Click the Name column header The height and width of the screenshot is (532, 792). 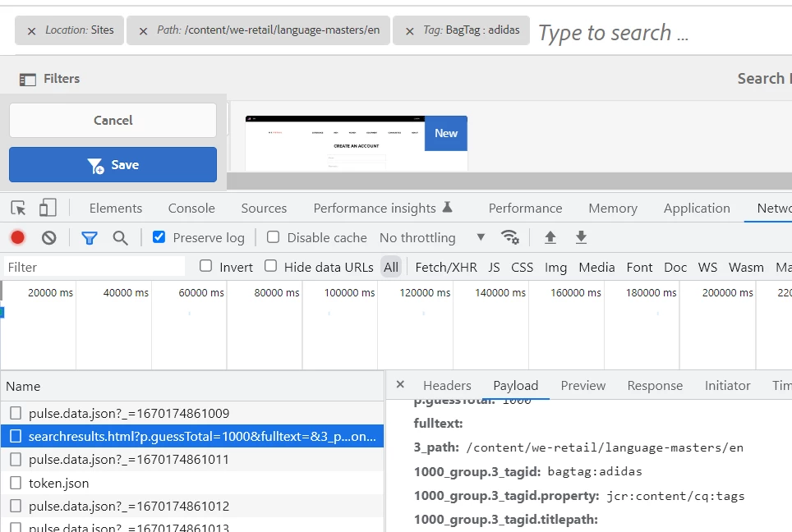192,386
